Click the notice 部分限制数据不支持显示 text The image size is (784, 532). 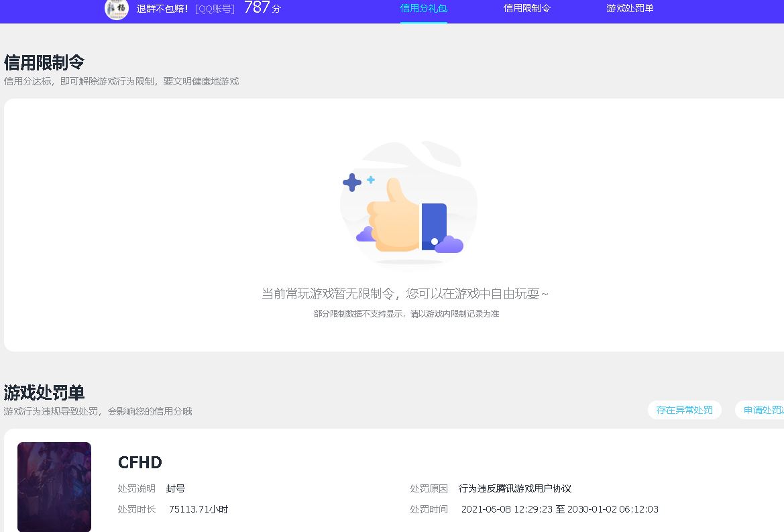pos(408,313)
